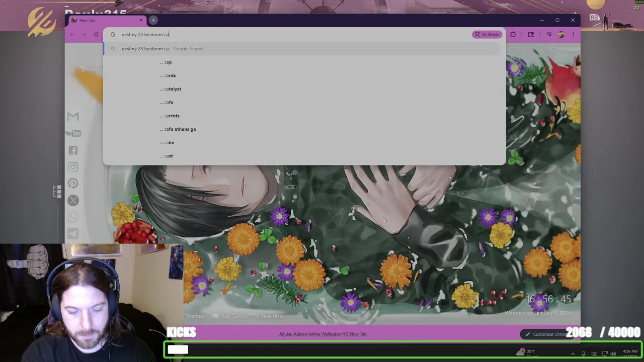Viewport: 644px width, 362px height.
Task: Open the volume speaker tray icon
Action: (613, 354)
